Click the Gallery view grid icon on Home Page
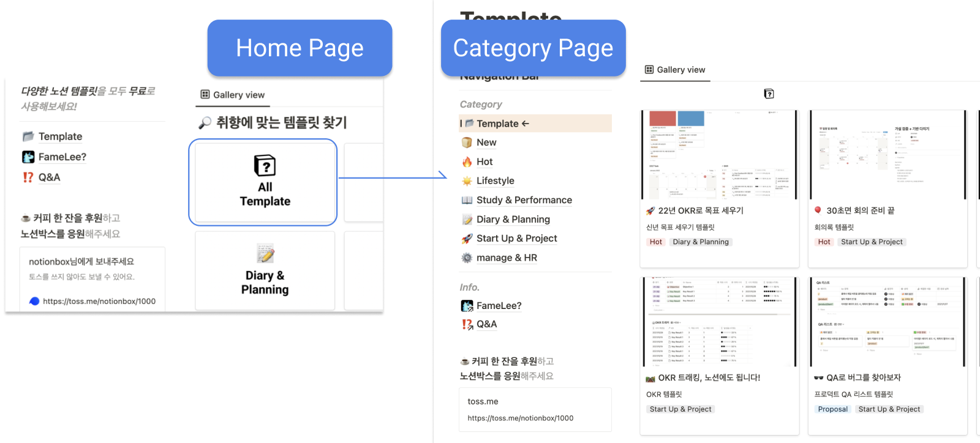The width and height of the screenshot is (980, 443). tap(205, 95)
